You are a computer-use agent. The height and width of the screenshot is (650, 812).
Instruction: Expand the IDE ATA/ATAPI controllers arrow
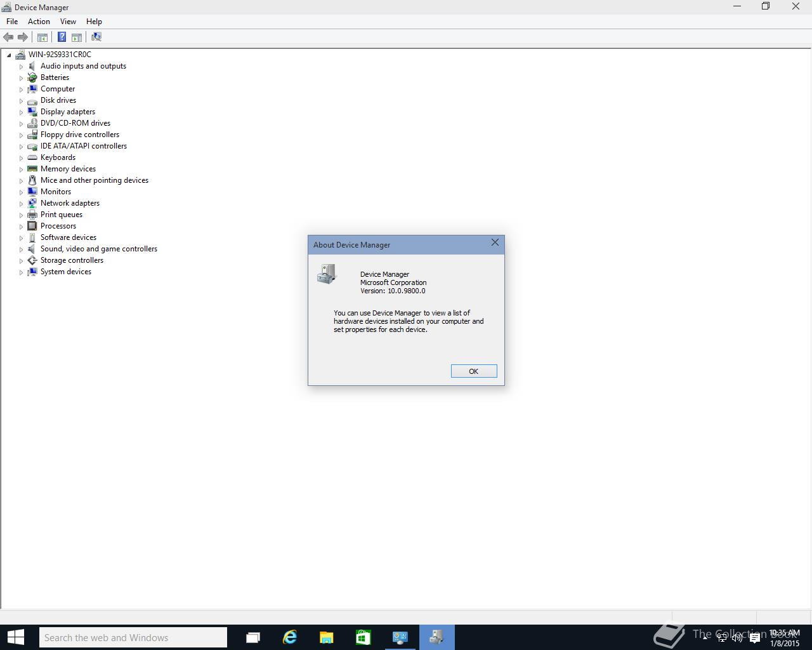tap(21, 147)
